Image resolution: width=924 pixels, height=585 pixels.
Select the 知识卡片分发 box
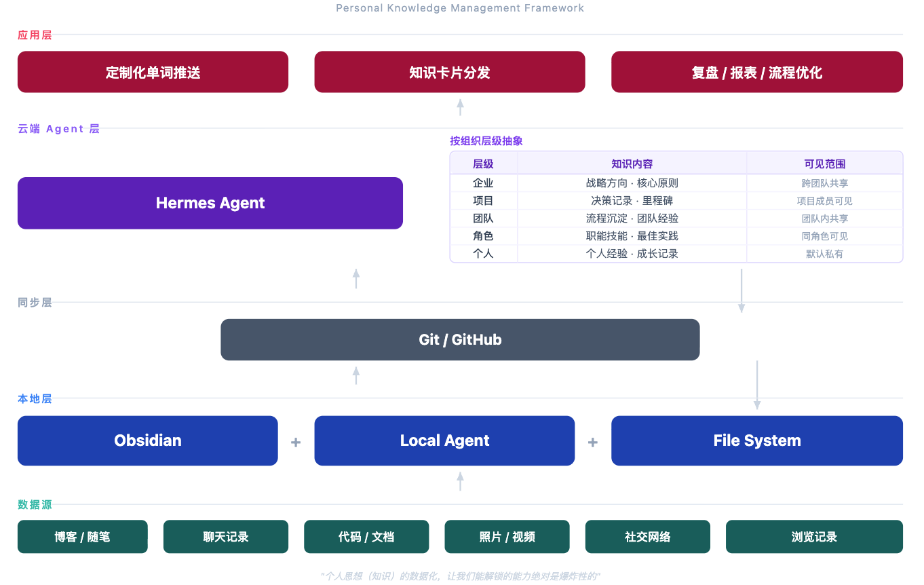449,72
